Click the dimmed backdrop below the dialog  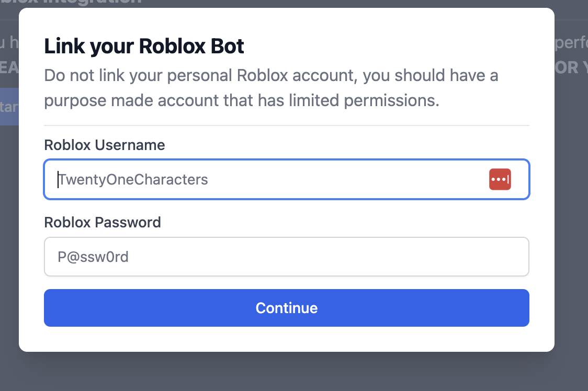click(x=293, y=372)
